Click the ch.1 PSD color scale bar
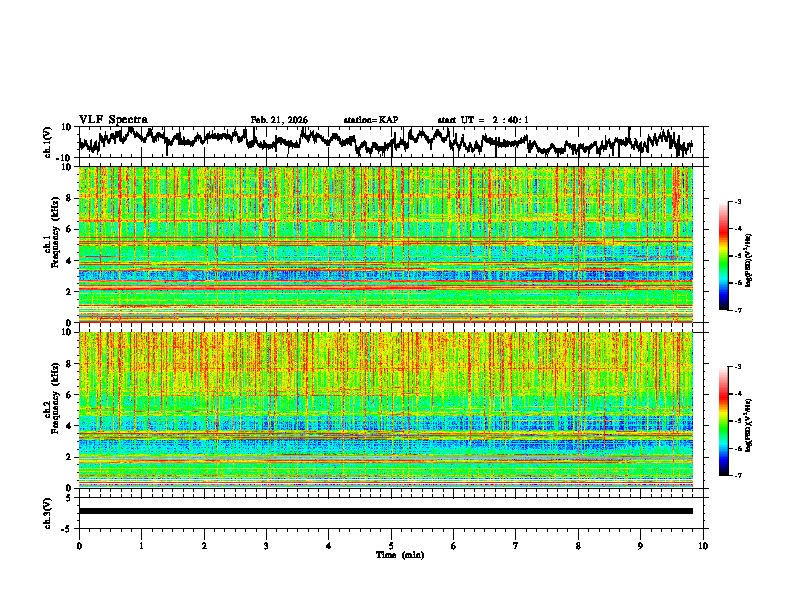Screen dimensions: 792x612 click(x=723, y=256)
